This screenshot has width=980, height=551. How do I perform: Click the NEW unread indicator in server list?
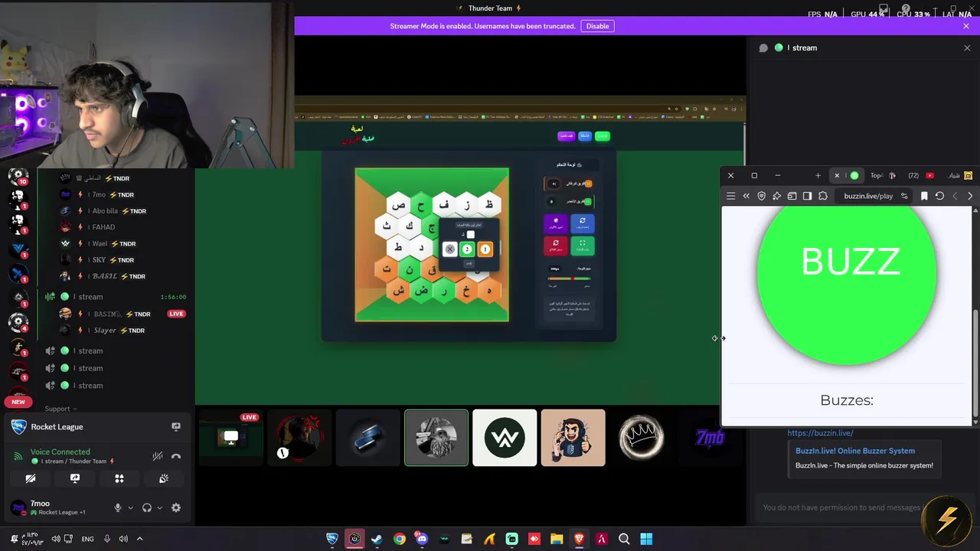18,402
